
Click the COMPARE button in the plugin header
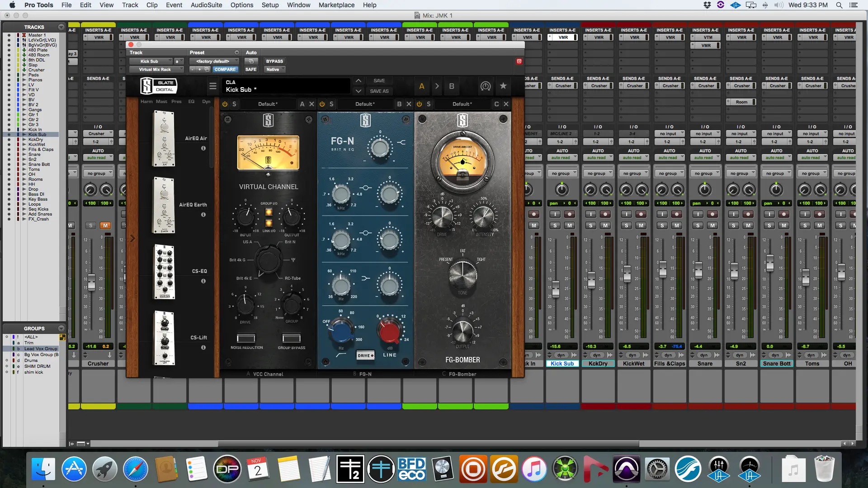click(x=225, y=70)
